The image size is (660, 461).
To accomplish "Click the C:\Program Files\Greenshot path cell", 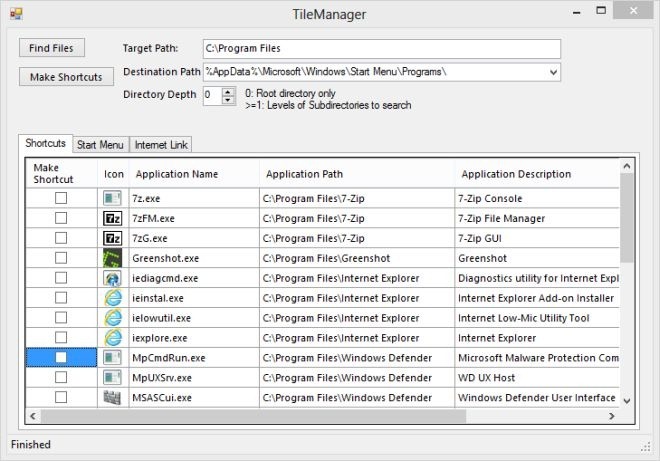I will pyautogui.click(x=357, y=258).
